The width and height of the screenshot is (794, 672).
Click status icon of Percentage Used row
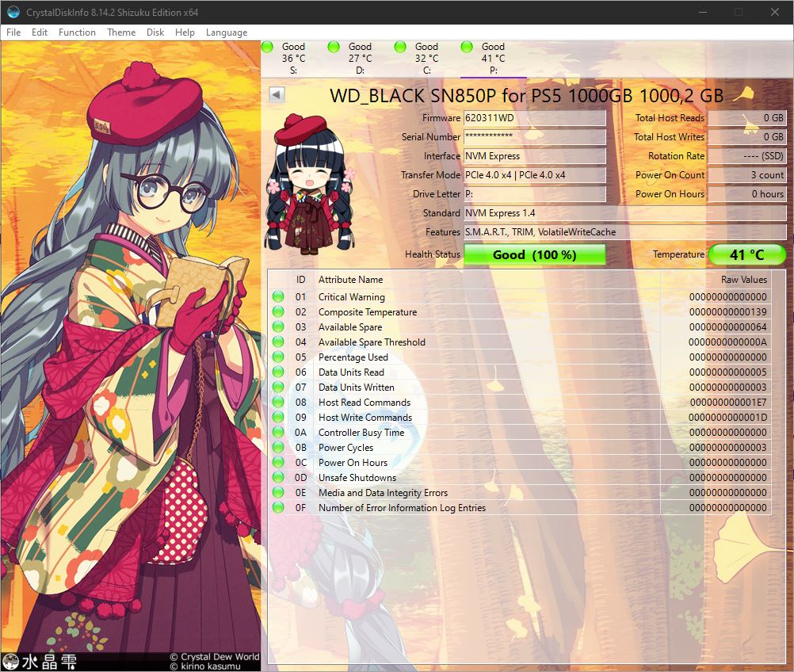coord(278,357)
